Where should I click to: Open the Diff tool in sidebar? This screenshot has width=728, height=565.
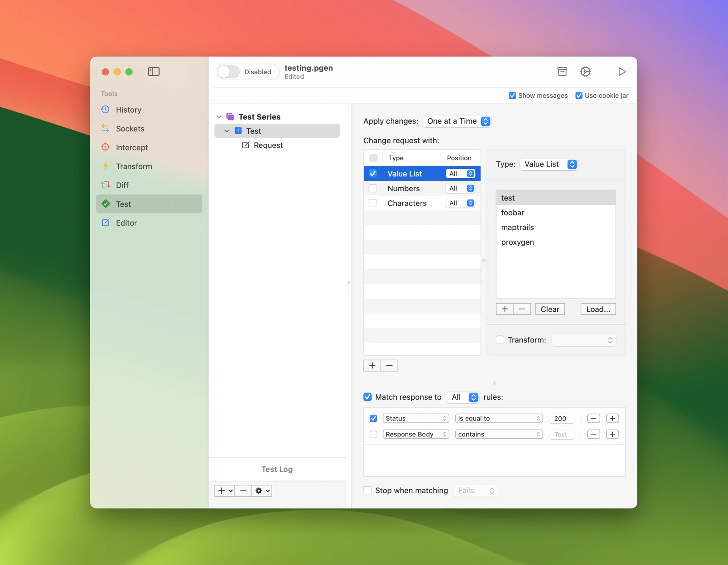(122, 185)
